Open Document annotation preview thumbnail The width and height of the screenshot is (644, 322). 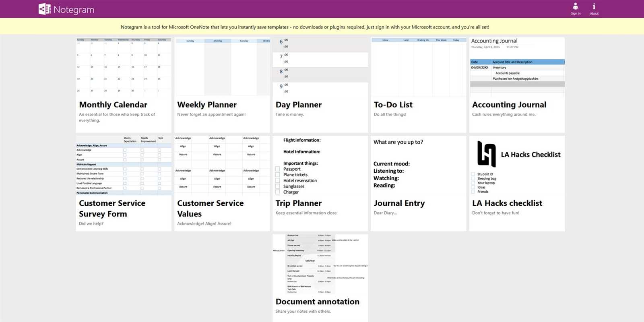click(320, 264)
